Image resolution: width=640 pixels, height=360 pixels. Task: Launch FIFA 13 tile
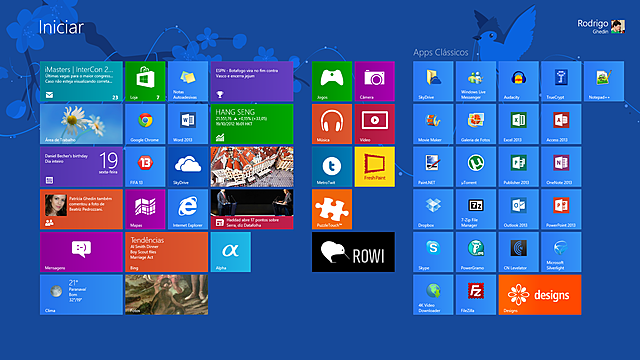coord(145,167)
